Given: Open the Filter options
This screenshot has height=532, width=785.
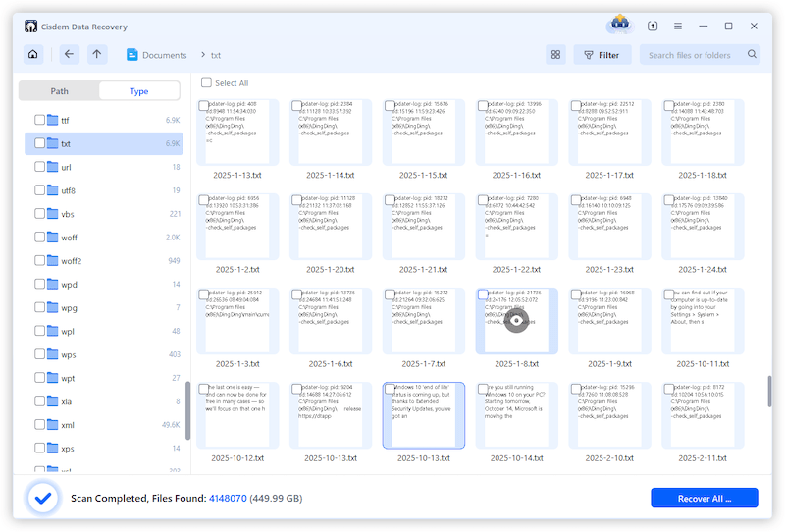Looking at the screenshot, I should tap(602, 55).
